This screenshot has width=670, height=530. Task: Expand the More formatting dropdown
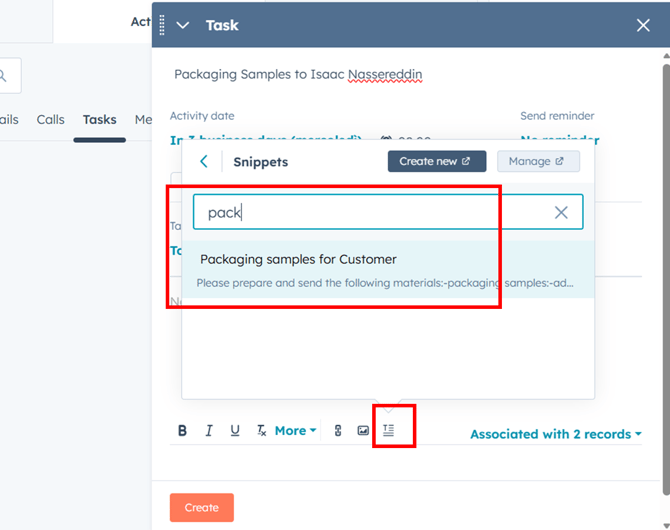coord(295,431)
